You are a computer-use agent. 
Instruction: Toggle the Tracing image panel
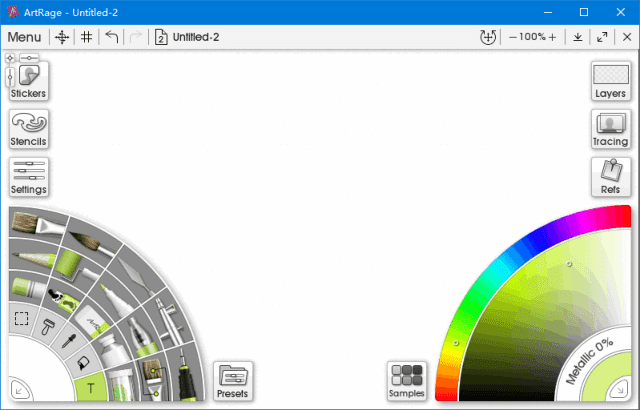(x=610, y=129)
